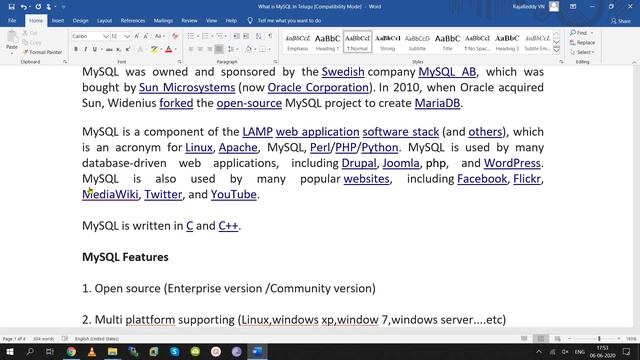Viewport: 640px width, 360px height.
Task: Click the Tell me what you want box
Action: pos(289,20)
